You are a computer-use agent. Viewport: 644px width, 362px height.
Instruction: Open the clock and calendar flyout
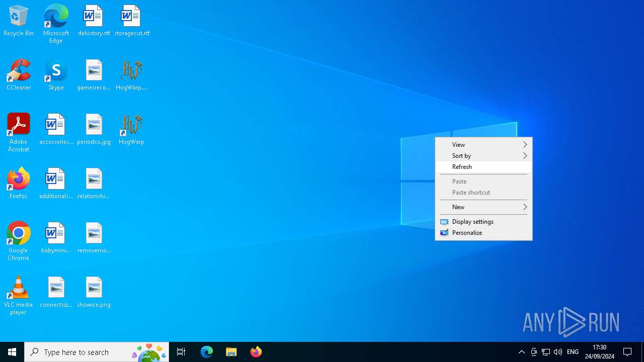tap(599, 352)
